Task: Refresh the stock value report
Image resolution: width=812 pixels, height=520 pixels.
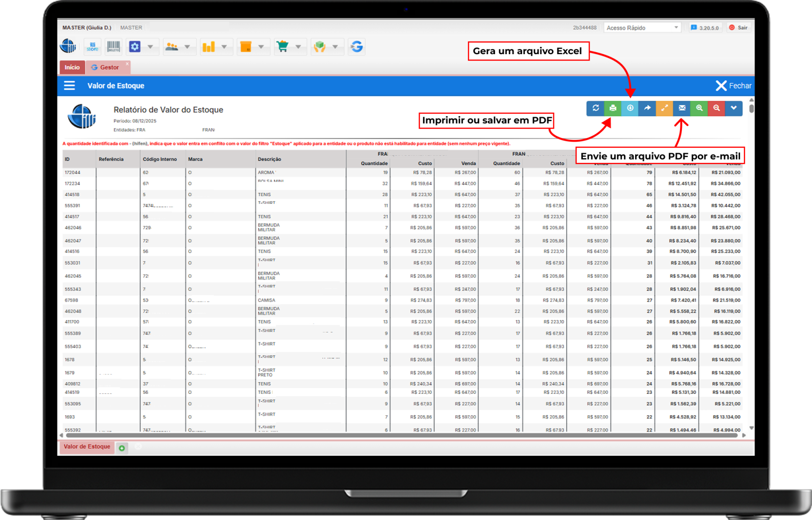Action: click(x=595, y=108)
